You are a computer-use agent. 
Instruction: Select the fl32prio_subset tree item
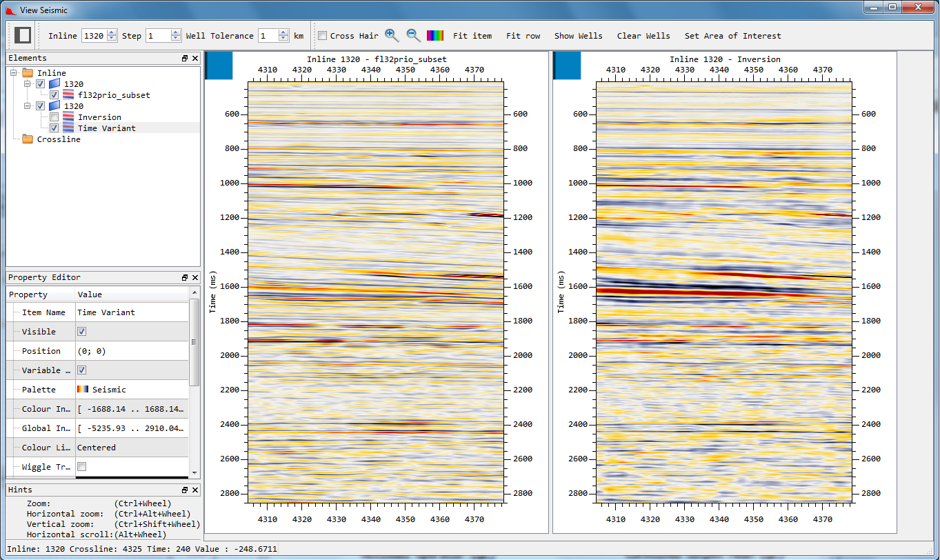point(114,95)
